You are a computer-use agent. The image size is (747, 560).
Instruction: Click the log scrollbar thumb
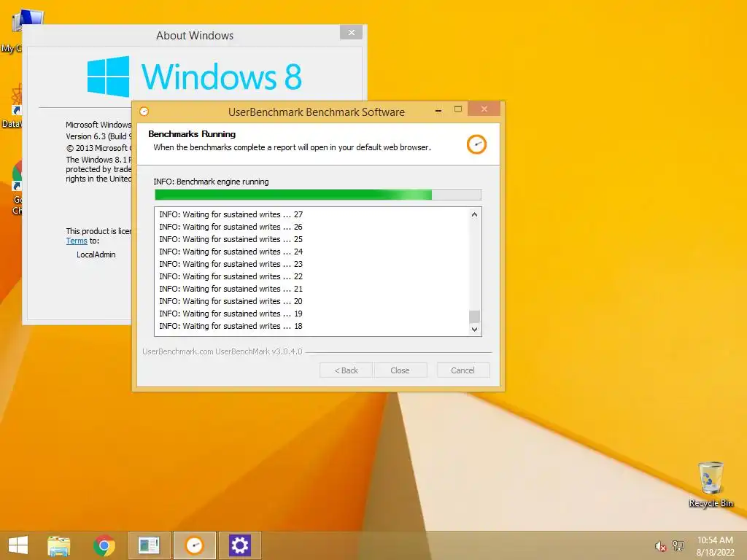pos(474,316)
